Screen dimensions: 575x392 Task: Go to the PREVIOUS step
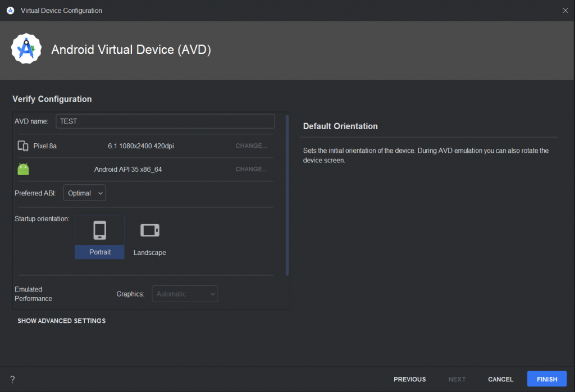click(409, 379)
